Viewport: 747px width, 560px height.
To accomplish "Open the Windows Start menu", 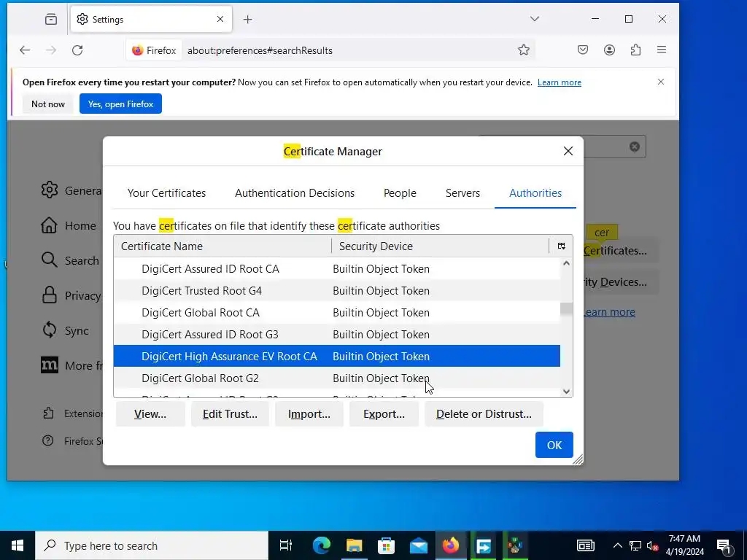I will [x=18, y=545].
